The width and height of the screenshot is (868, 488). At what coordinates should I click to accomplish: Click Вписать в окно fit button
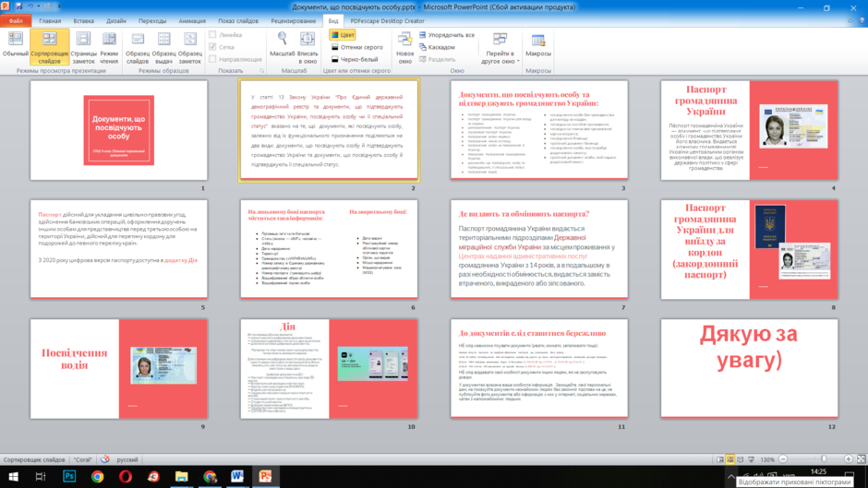[307, 47]
